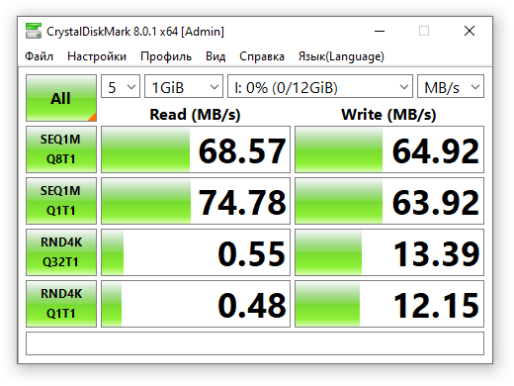The image size is (514, 386).
Task: Click the 12.15 RND4K Q1T1 write result
Action: pos(389,304)
